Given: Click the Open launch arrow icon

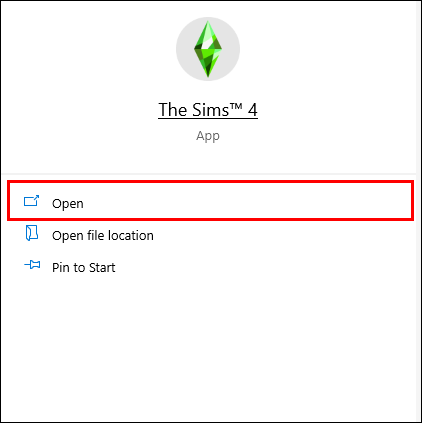Looking at the screenshot, I should [31, 201].
